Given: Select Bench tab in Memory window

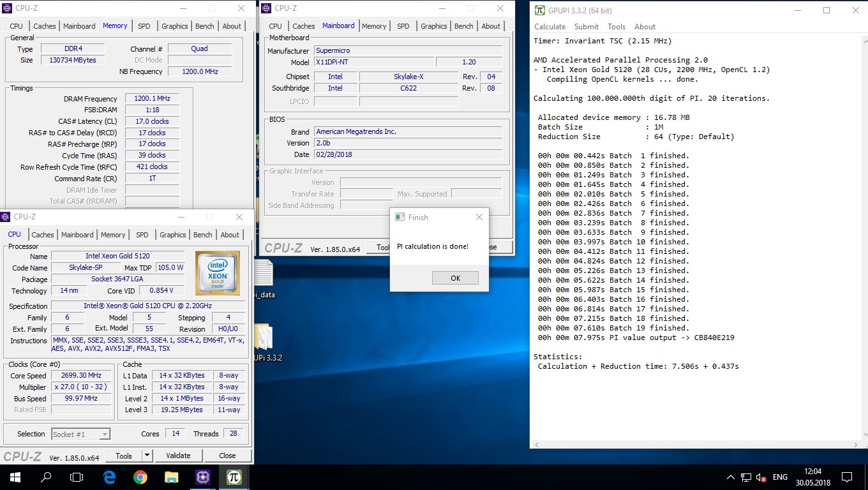Looking at the screenshot, I should pyautogui.click(x=205, y=26).
